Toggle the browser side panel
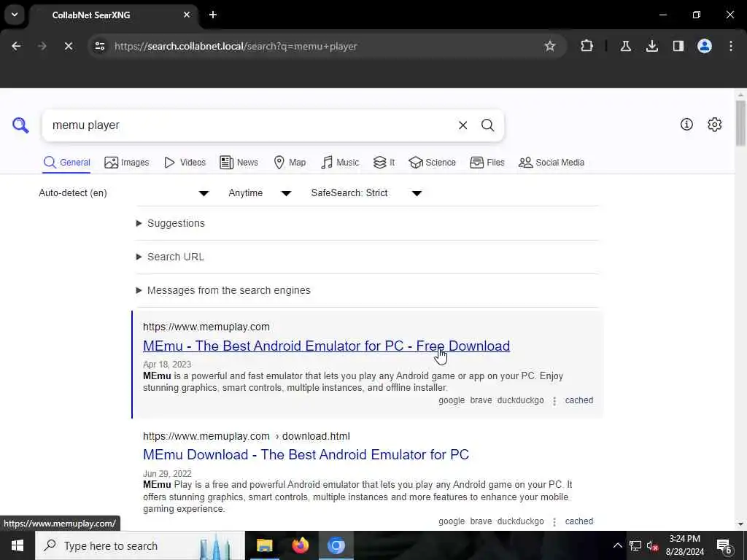 678,46
